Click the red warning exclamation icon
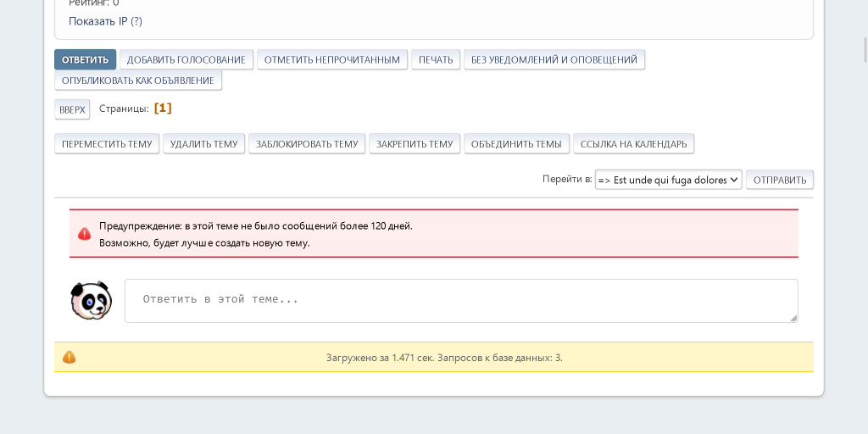The image size is (868, 434). pos(85,234)
